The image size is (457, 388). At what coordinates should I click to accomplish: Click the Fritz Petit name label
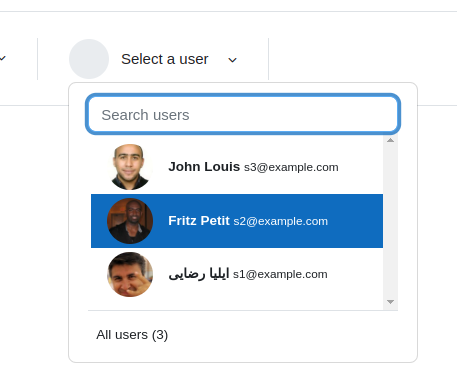coord(199,221)
